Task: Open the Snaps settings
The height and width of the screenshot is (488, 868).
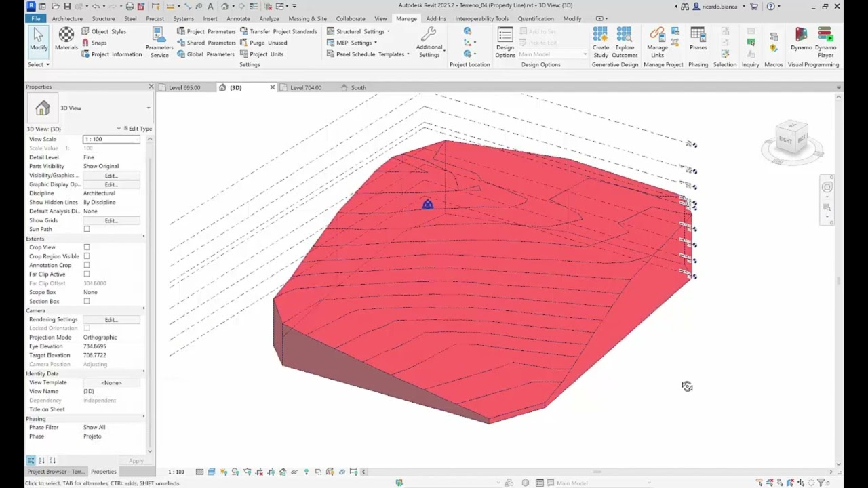Action: point(94,43)
